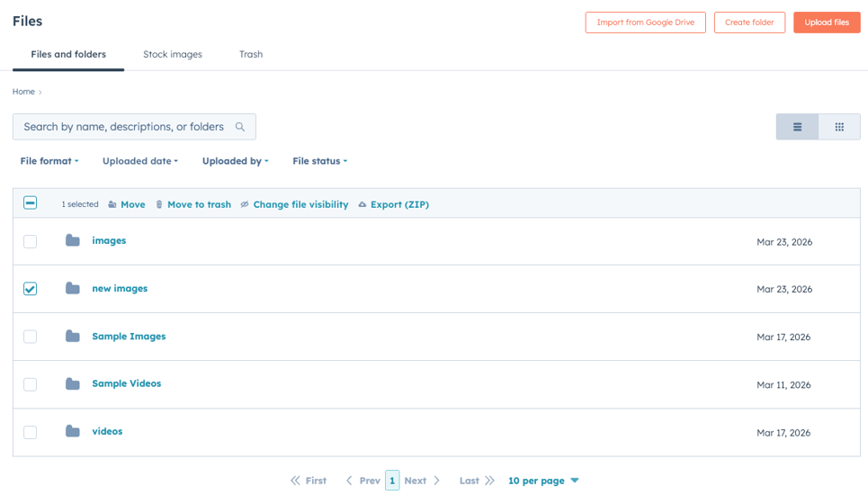Open the Sample Images folder link
The width and height of the screenshot is (868, 495).
click(x=129, y=336)
